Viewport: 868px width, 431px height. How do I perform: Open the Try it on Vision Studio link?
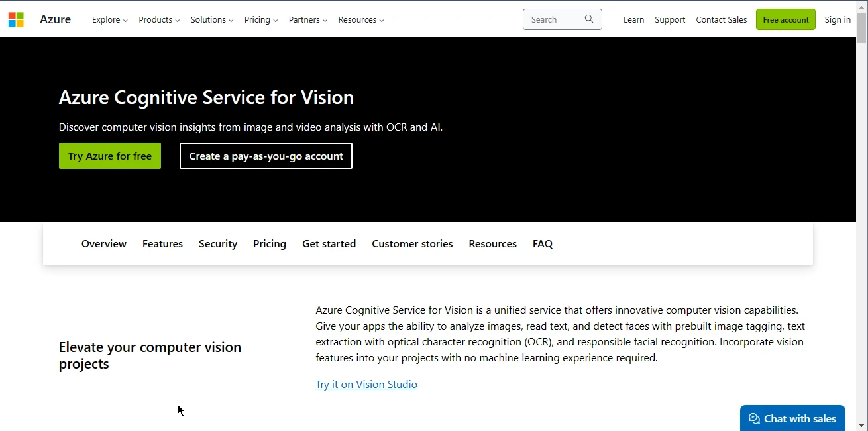366,385
